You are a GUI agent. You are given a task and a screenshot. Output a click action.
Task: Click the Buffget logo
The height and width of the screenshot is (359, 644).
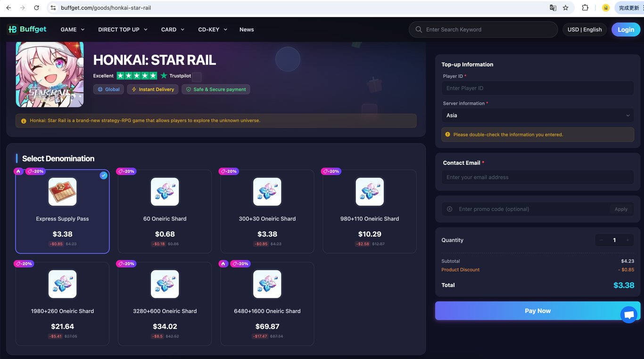click(x=27, y=29)
